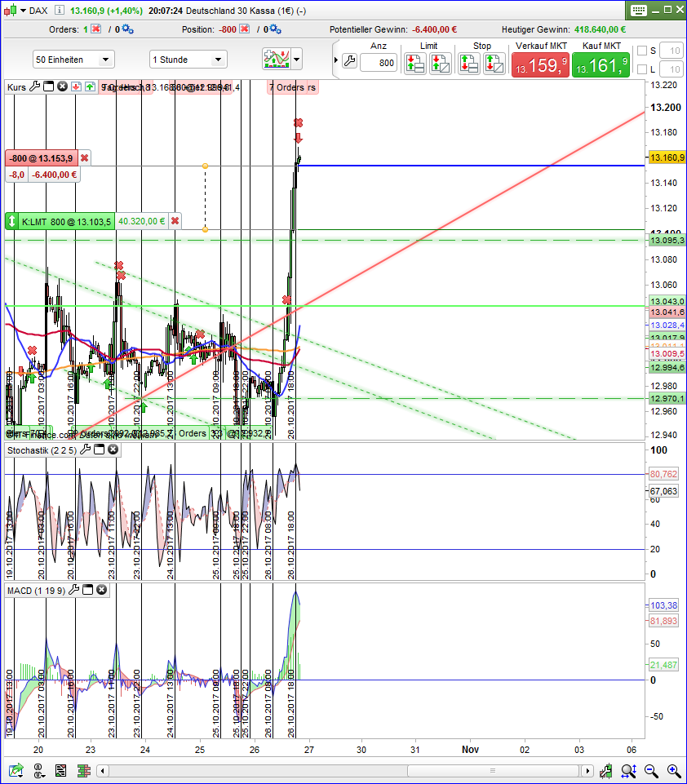
Task: Open Stochastik indicator wrench settings
Action: 86,450
